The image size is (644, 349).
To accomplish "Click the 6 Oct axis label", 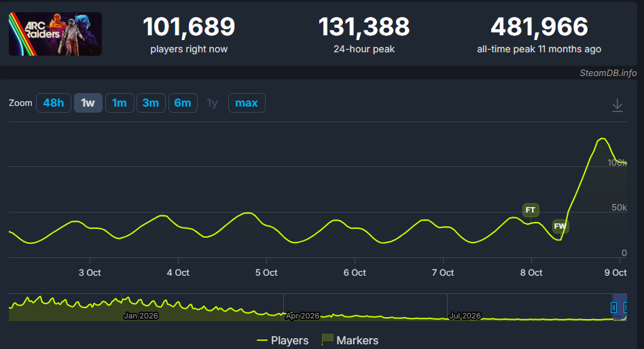I will (355, 273).
